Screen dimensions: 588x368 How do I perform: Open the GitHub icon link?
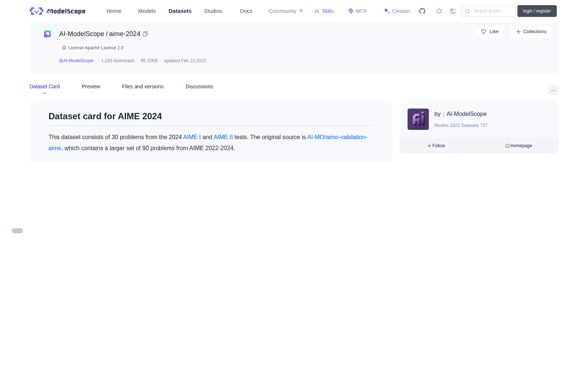point(422,11)
